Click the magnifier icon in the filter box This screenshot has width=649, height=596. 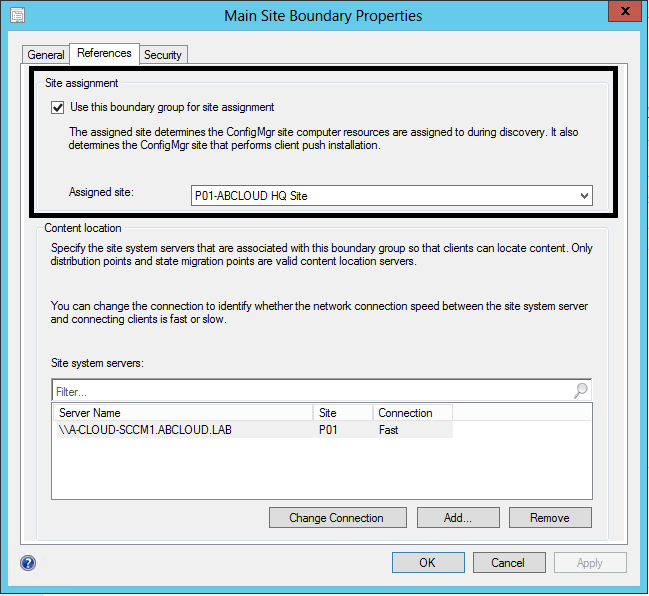[581, 392]
